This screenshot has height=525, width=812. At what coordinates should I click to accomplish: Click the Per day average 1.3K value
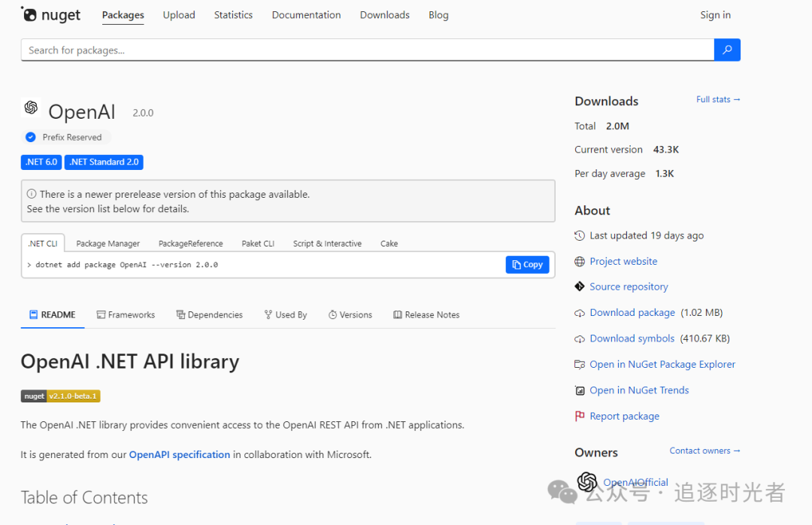[x=665, y=174]
